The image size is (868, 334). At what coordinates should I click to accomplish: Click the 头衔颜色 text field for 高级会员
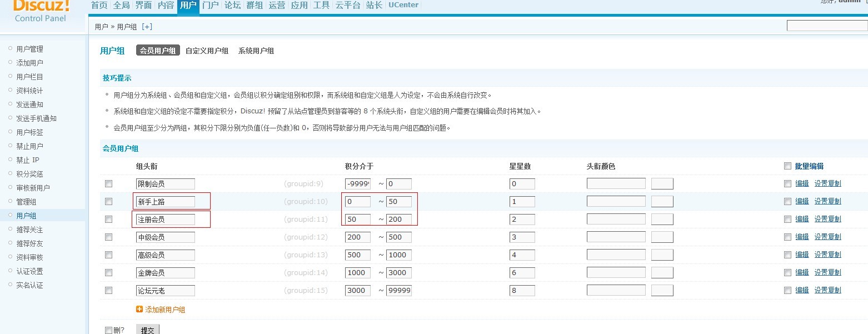(616, 255)
